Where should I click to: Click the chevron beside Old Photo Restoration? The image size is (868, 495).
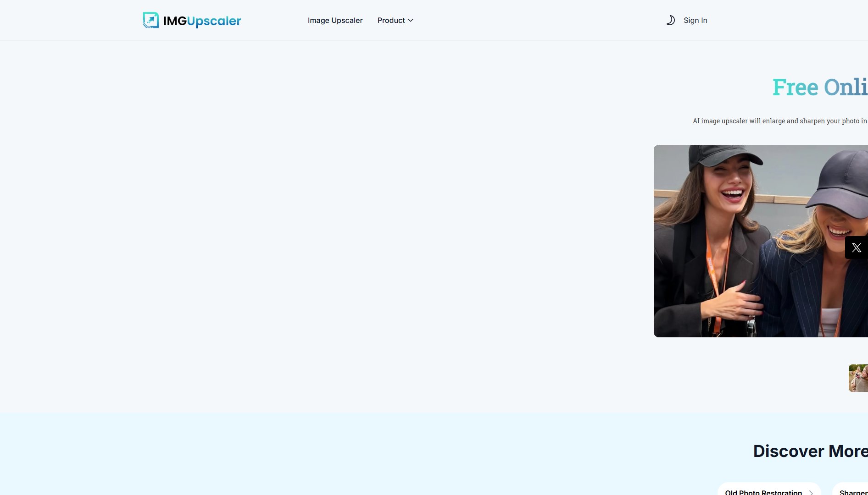(811, 492)
